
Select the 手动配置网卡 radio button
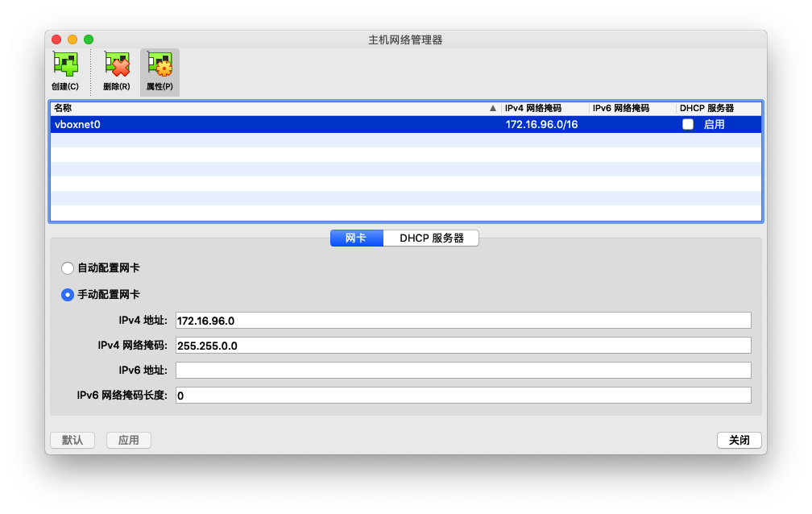click(68, 294)
